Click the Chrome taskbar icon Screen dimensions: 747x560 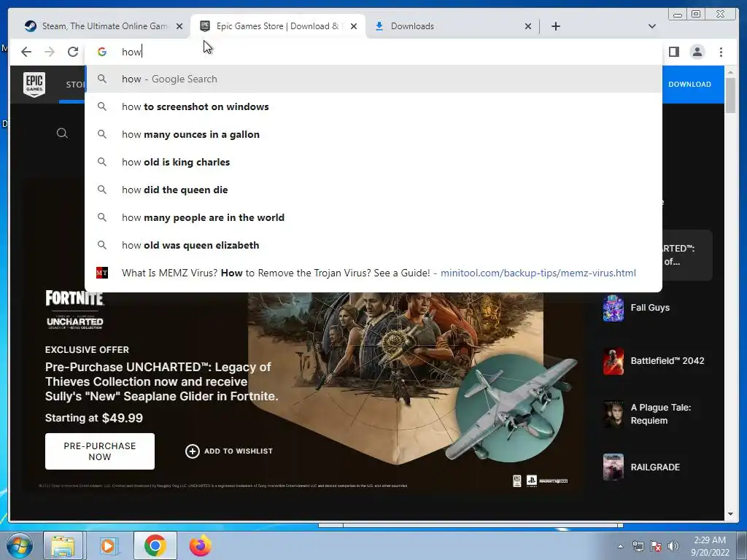pyautogui.click(x=155, y=545)
